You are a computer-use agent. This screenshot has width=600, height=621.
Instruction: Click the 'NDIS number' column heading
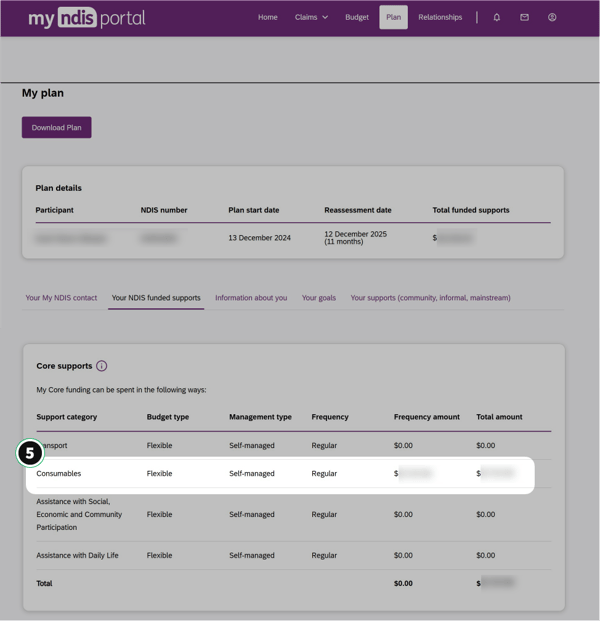coord(164,210)
